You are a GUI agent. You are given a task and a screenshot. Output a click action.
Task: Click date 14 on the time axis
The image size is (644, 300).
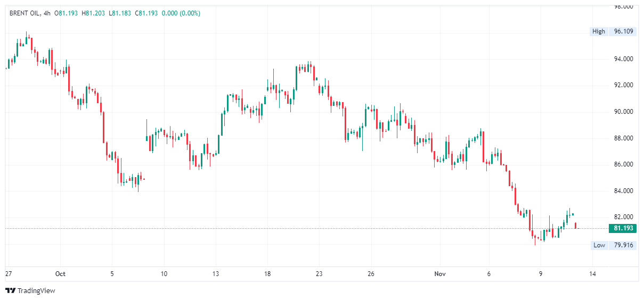592,274
